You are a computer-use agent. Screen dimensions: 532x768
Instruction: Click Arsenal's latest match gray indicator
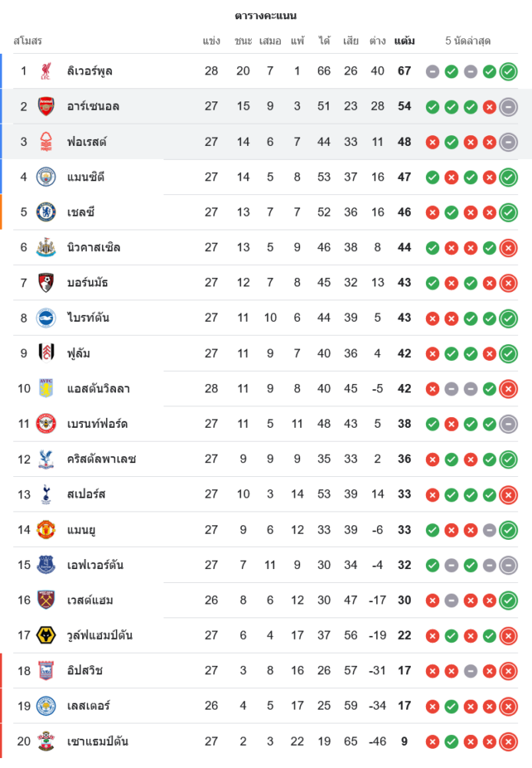(507, 107)
